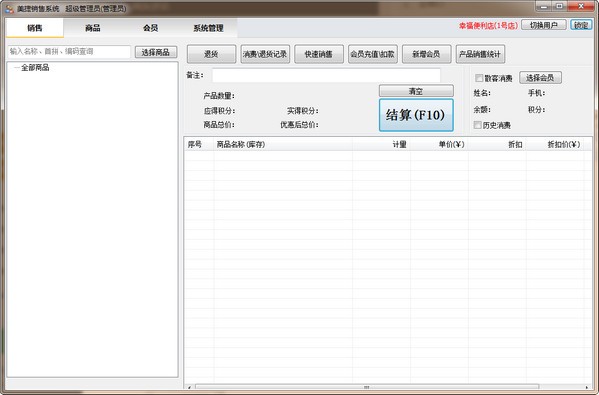Click the 锁定 button

pyautogui.click(x=581, y=25)
